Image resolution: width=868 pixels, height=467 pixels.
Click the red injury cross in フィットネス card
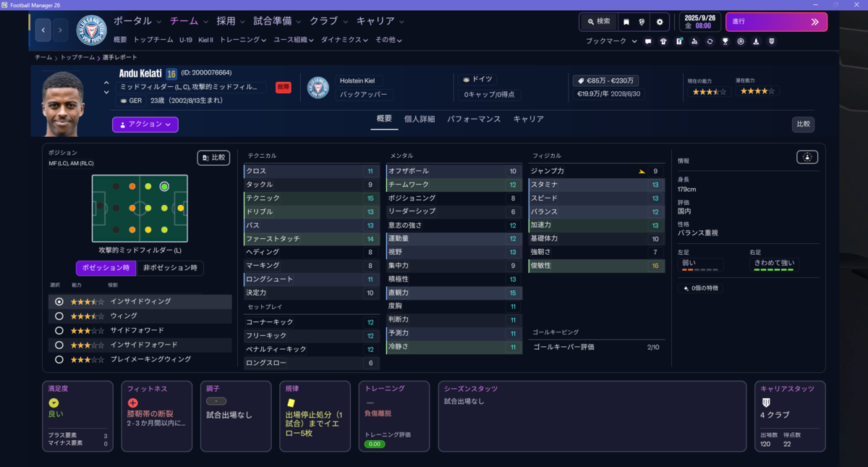tap(132, 403)
